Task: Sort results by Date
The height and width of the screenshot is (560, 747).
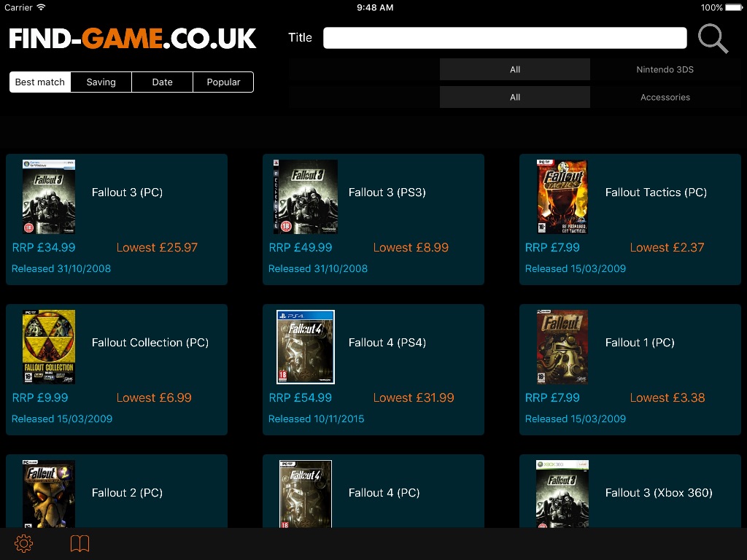Action: click(x=163, y=82)
